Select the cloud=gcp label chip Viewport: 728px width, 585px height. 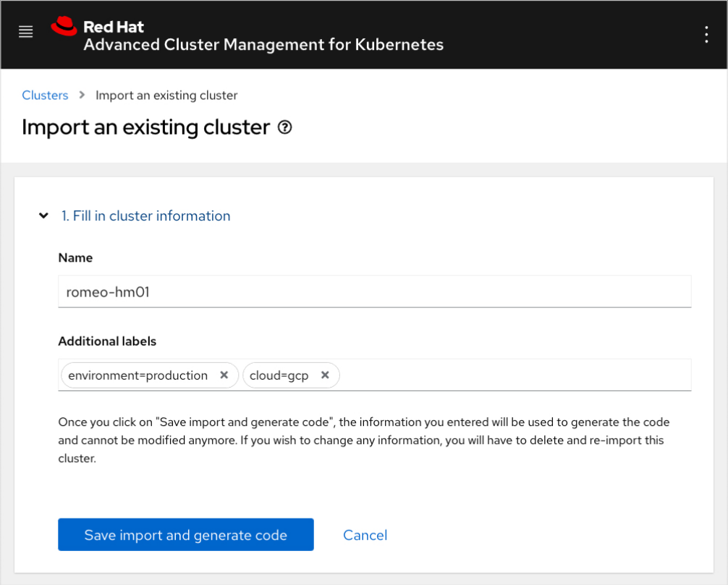tap(280, 375)
